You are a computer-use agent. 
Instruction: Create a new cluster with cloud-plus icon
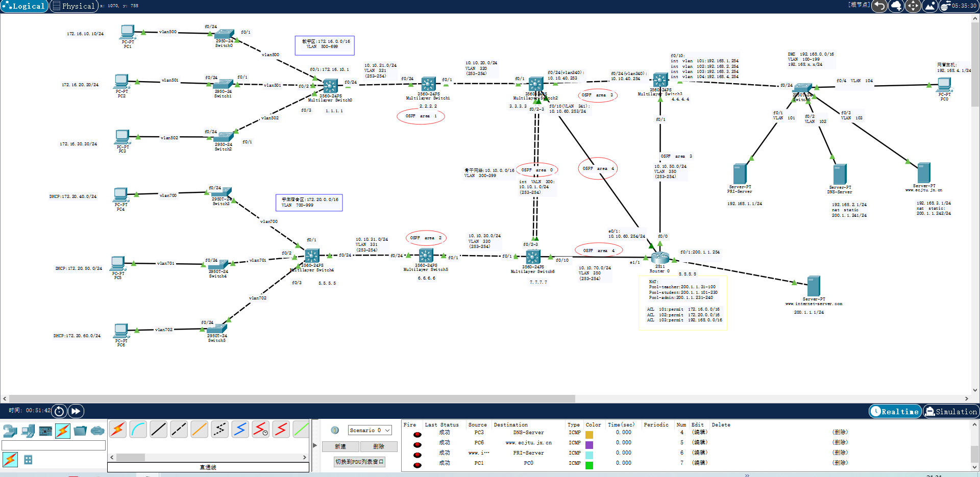coord(896,6)
